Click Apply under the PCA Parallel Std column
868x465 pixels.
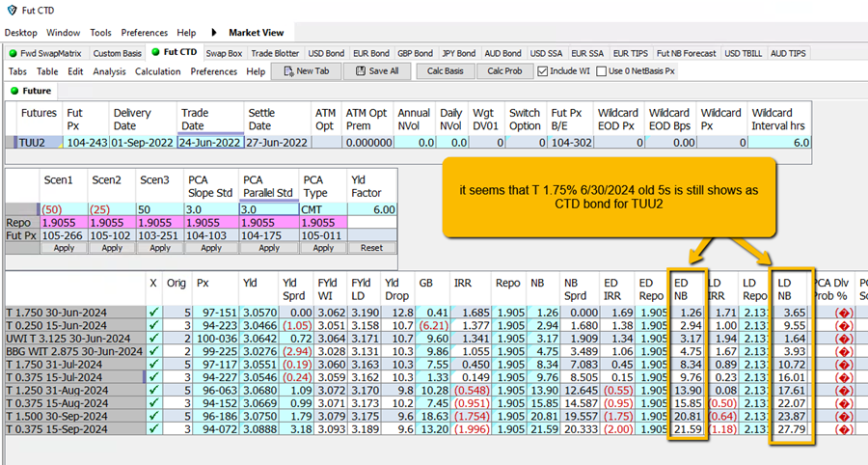[269, 248]
